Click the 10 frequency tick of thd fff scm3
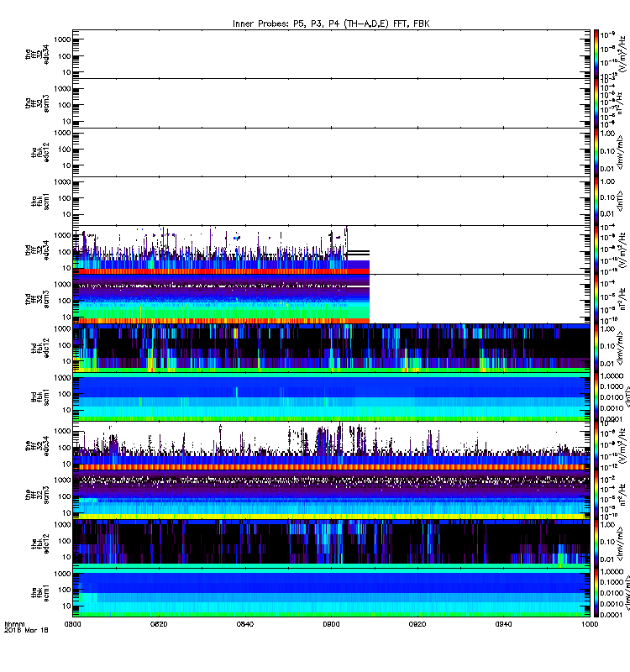 (66, 318)
